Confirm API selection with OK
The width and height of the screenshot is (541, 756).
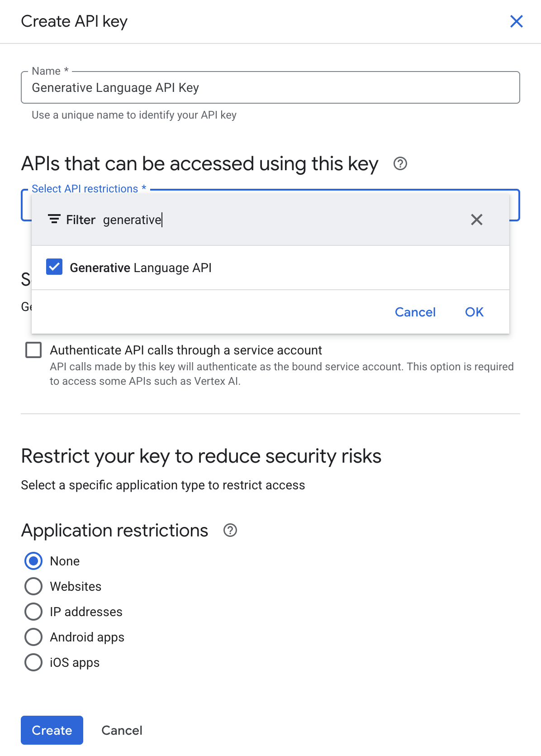(x=474, y=312)
